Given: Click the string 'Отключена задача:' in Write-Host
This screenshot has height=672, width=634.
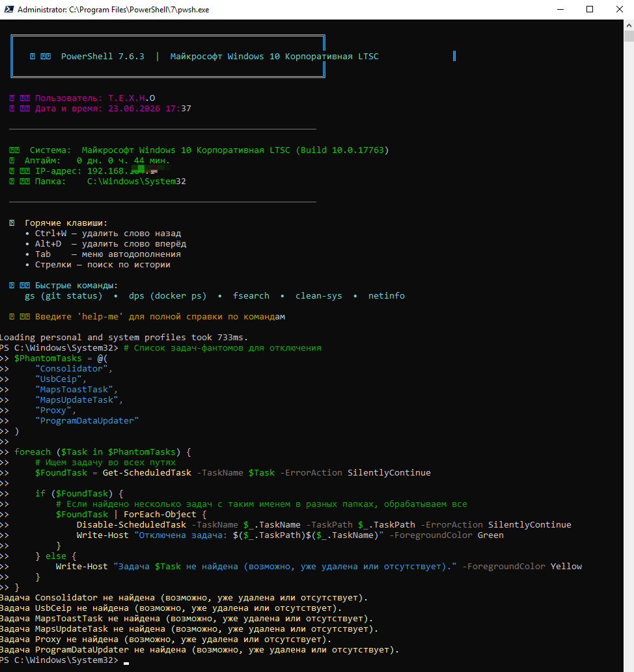Looking at the screenshot, I should click(183, 535).
